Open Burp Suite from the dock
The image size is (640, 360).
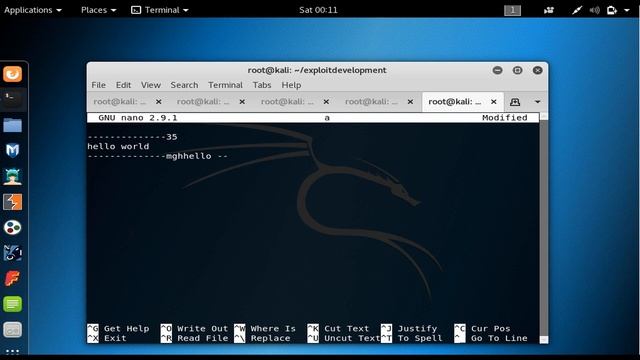(13, 202)
